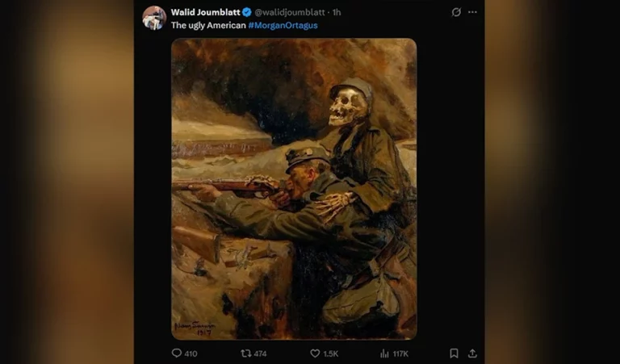Click the 117K views count
Image resolution: width=620 pixels, height=364 pixels.
[400, 354]
